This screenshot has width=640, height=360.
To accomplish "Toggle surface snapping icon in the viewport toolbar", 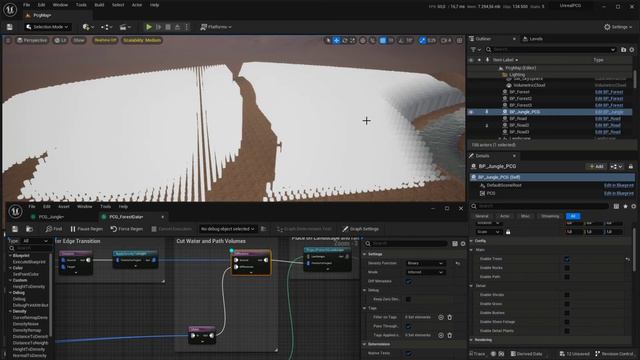I will point(372,40).
